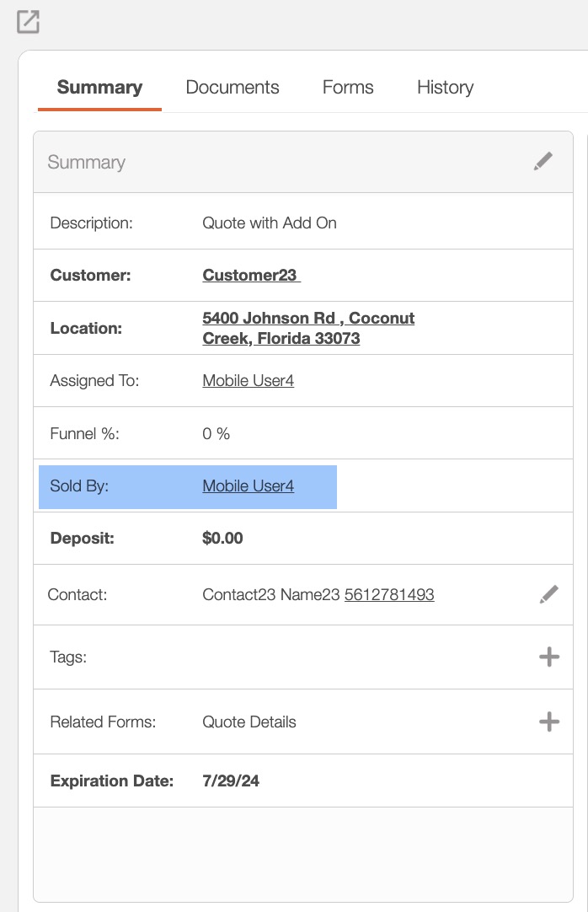
Task: Click the Deposit amount $0.00
Action: click(222, 539)
